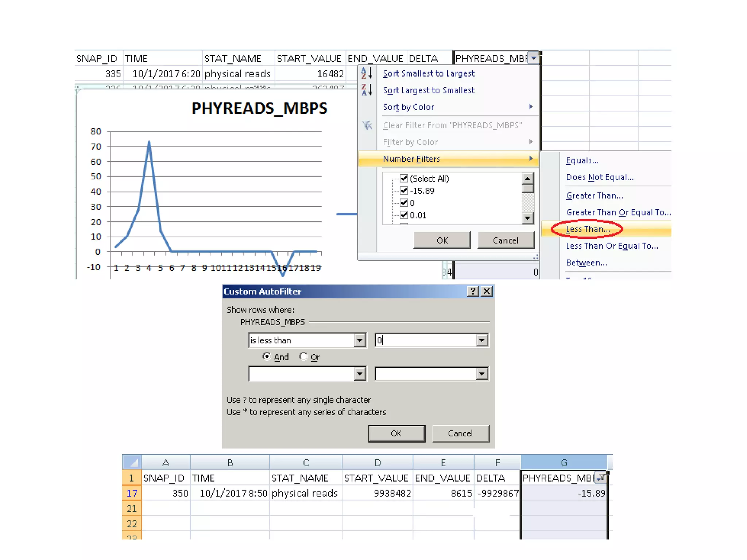Close the Custom AutoFilter dialog
Screen dimensions: 747x560
point(487,291)
